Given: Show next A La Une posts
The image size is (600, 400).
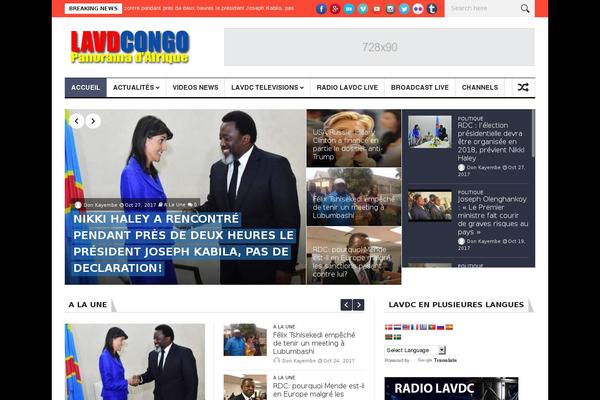Looking at the screenshot, I should pos(359,305).
